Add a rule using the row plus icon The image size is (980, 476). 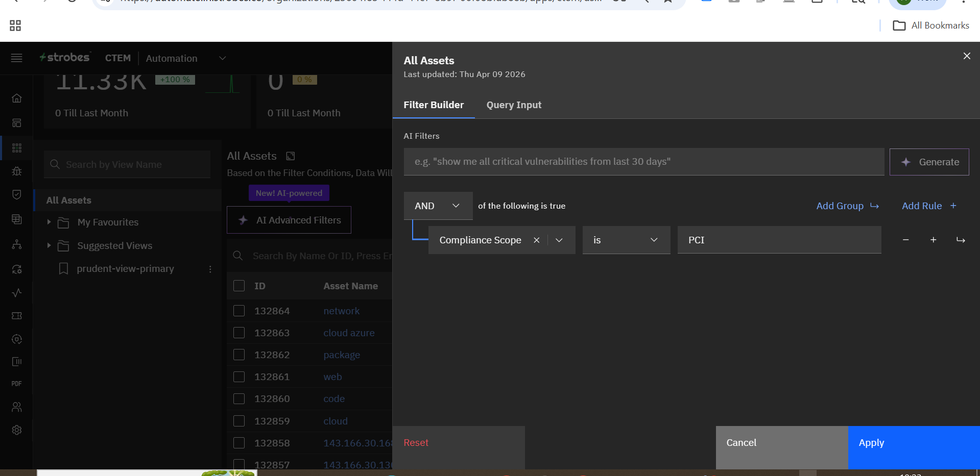[933, 240]
